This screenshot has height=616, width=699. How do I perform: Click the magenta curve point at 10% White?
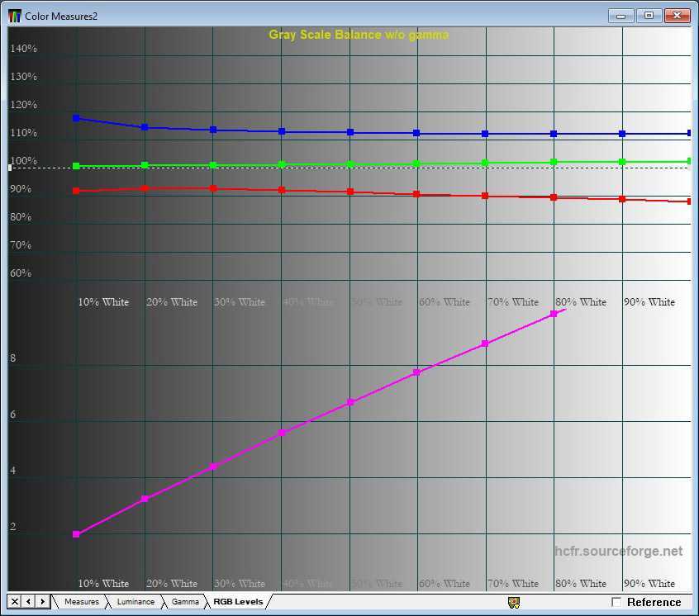pyautogui.click(x=76, y=534)
